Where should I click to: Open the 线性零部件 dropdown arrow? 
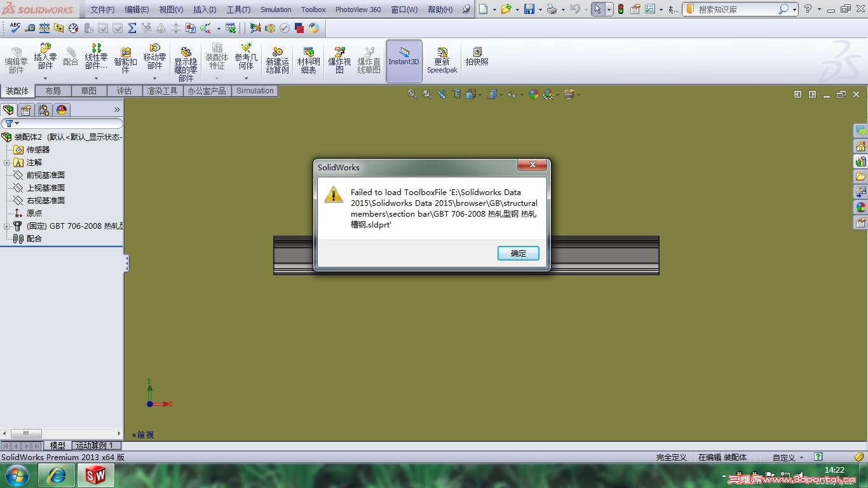pos(97,78)
